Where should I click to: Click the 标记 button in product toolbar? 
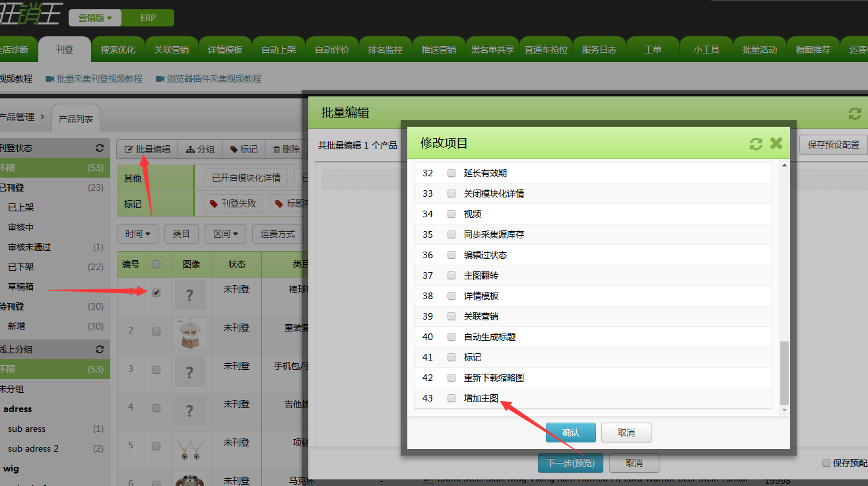click(x=244, y=150)
